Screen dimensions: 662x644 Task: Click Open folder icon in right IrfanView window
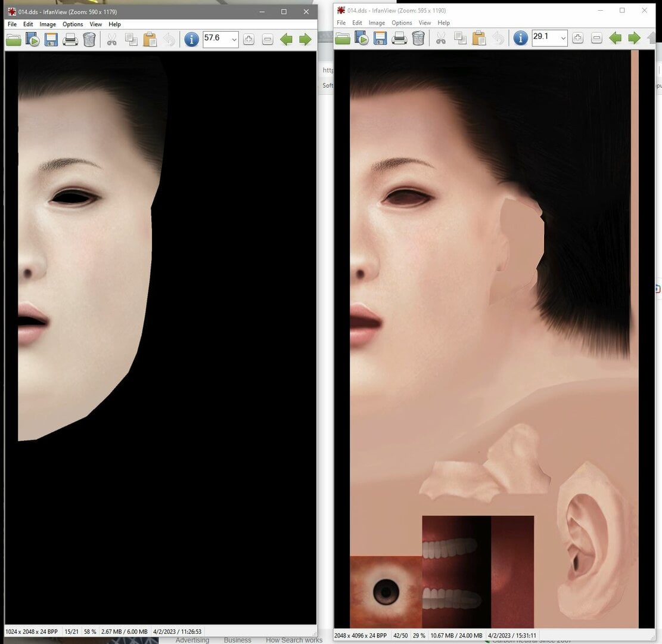tap(343, 38)
